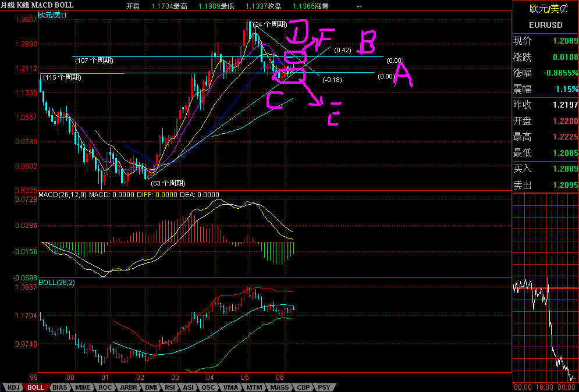Image resolution: width=579 pixels, height=392 pixels.
Task: Click the 买入 value 1.2089
Action: [x=566, y=169]
